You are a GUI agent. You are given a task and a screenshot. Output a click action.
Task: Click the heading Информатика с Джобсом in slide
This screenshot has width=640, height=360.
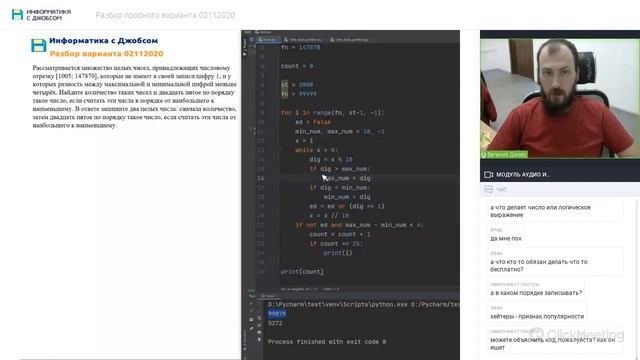[103, 40]
